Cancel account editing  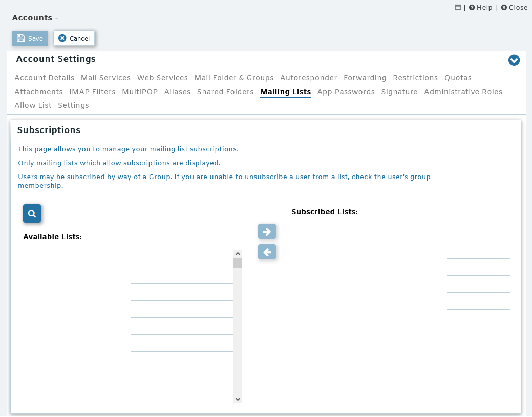point(74,38)
